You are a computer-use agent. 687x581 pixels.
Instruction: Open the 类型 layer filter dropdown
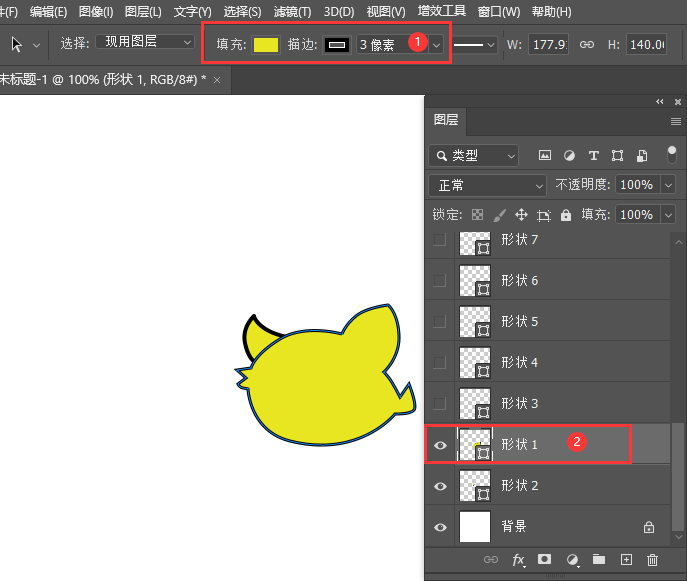[474, 156]
